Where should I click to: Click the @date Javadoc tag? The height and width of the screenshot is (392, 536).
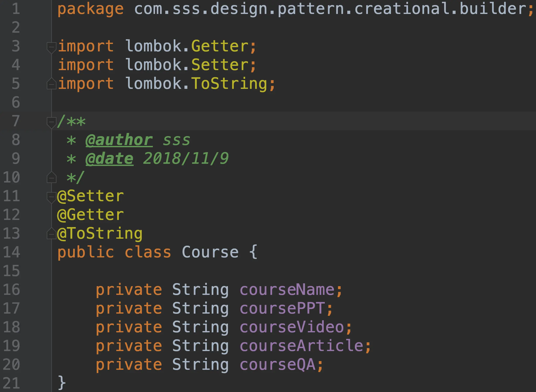click(109, 159)
